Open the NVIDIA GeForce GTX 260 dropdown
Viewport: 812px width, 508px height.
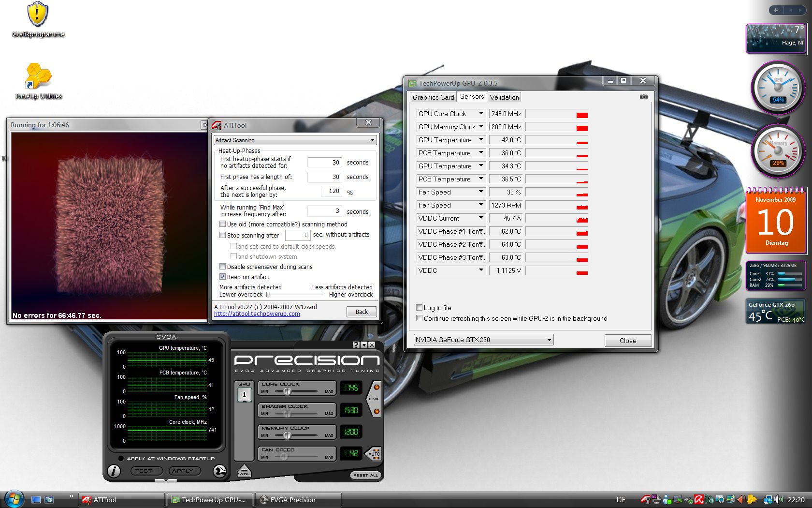[483, 340]
